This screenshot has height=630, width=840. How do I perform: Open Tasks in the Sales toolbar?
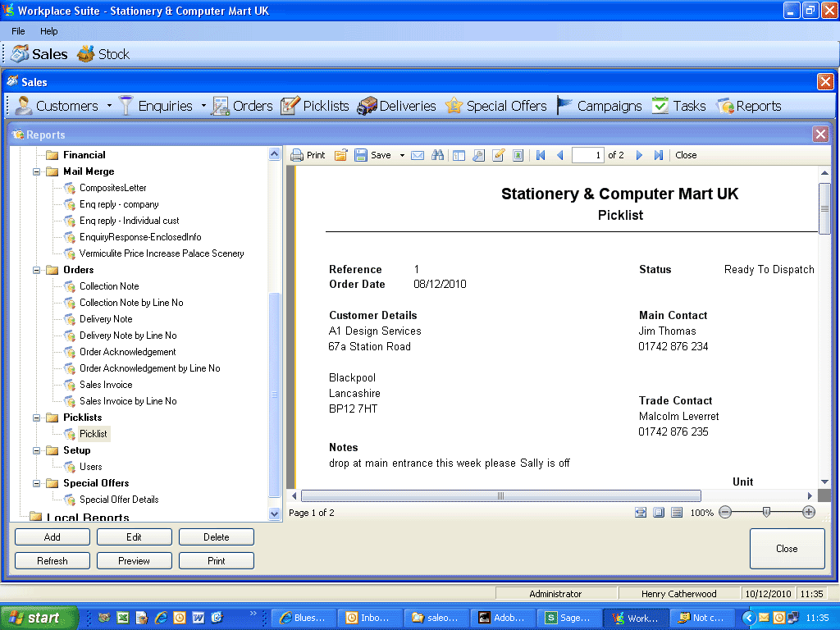click(x=678, y=106)
